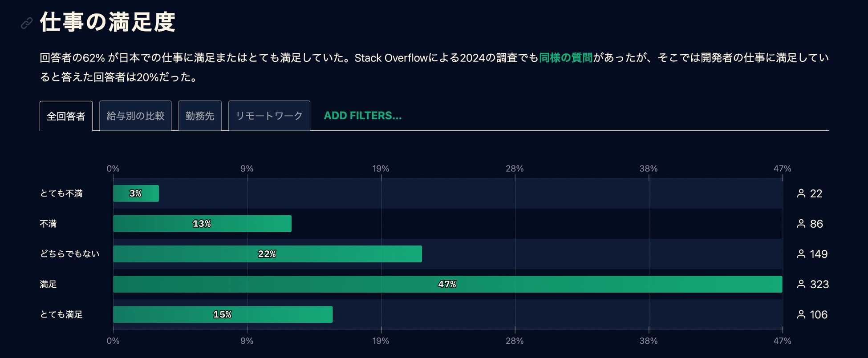This screenshot has height=358, width=868.
Task: Open the ADD FILTERS... option
Action: (x=362, y=116)
